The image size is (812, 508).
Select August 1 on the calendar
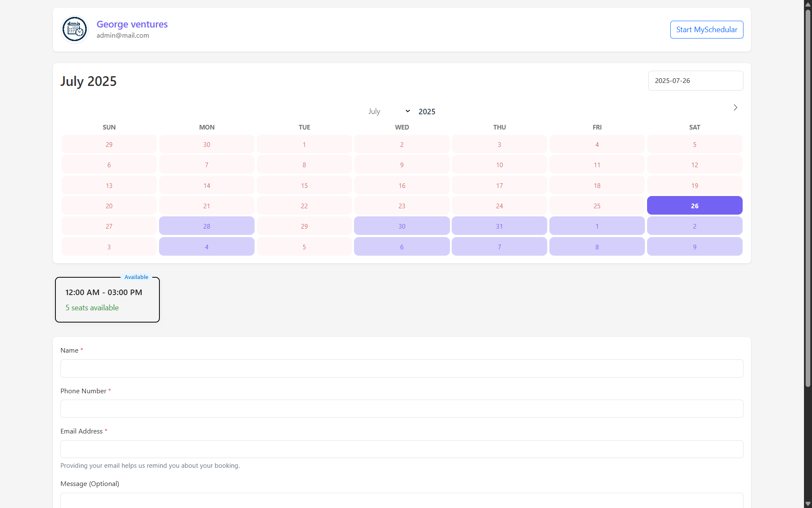point(597,226)
